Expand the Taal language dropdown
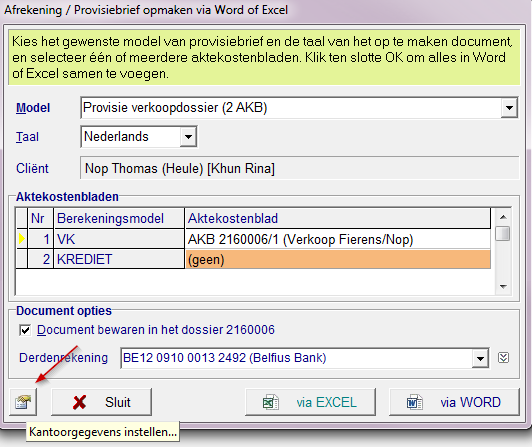 click(x=188, y=137)
